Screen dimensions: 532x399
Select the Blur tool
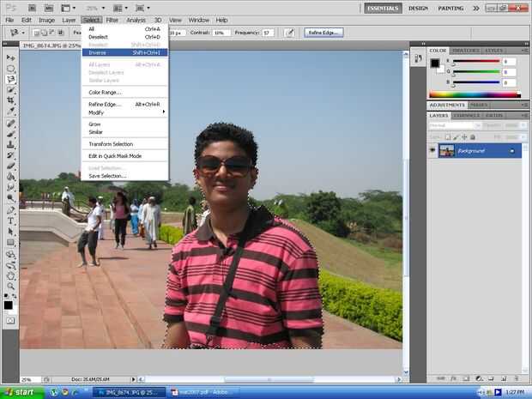[x=10, y=187]
